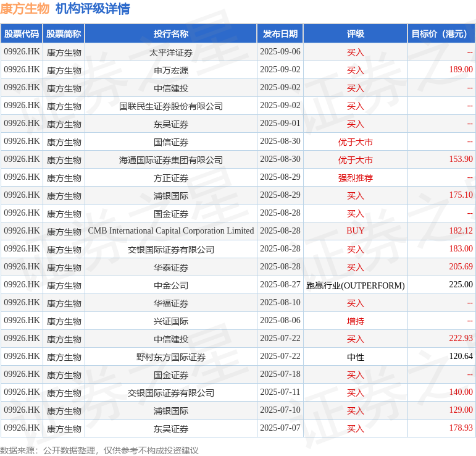476x456 pixels.
Task: Select the 国联民生证券股份有限公司 cell
Action: coord(171,106)
